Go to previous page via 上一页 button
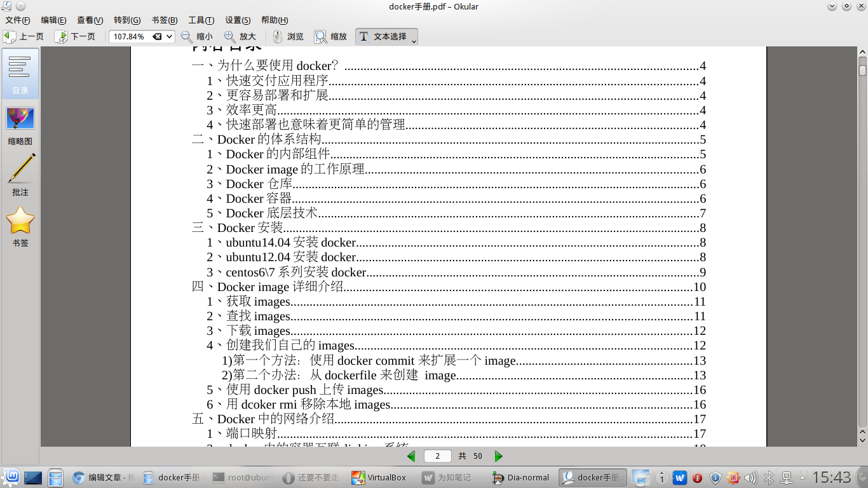Screen dimensions: 868x488 click(x=24, y=37)
